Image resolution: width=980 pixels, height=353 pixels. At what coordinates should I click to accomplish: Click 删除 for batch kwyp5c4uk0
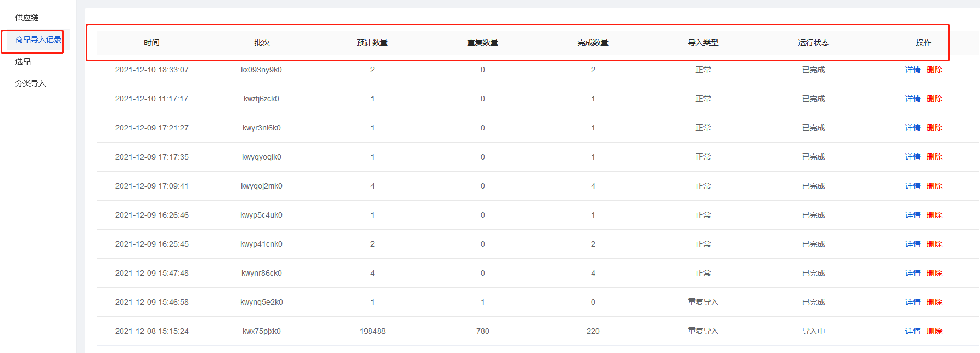point(934,215)
